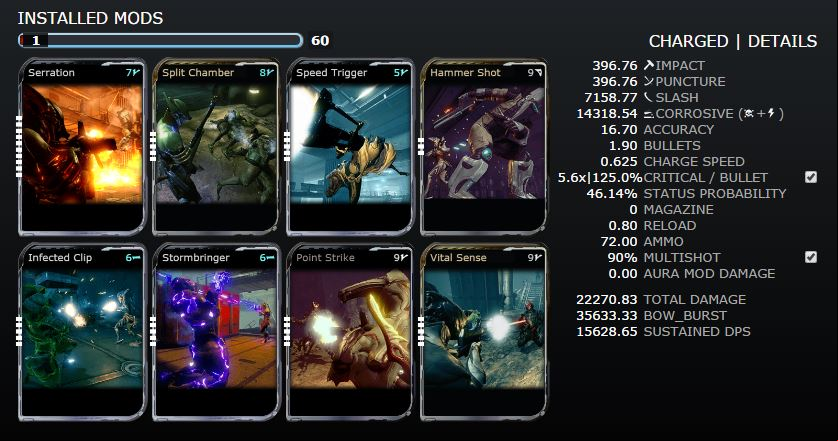The height and width of the screenshot is (441, 838).
Task: Click the Corrosive damage icon
Action: (648, 114)
